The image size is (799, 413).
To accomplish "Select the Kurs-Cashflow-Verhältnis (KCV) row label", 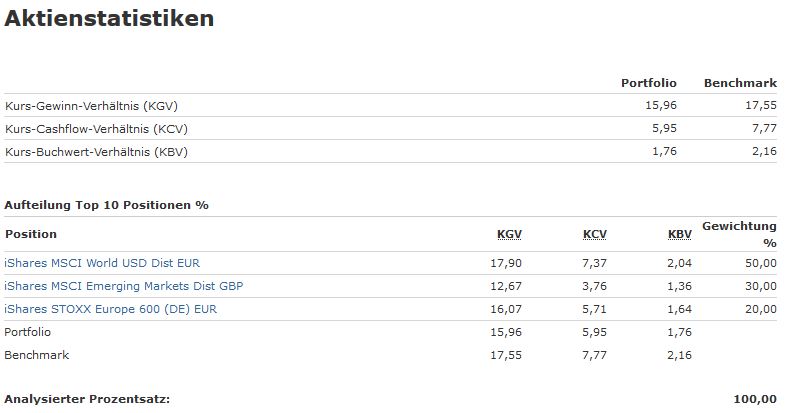I will 96,129.
